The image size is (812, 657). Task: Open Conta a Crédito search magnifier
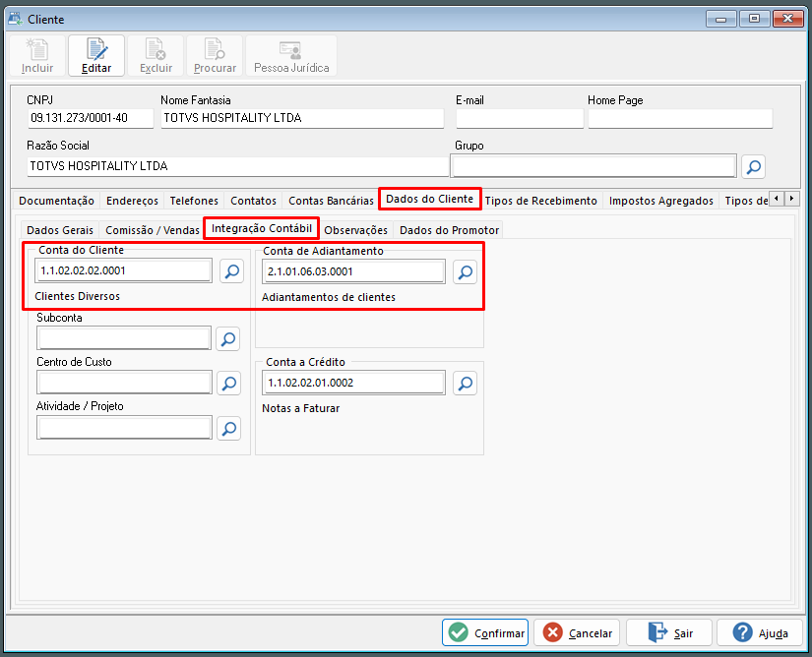465,384
